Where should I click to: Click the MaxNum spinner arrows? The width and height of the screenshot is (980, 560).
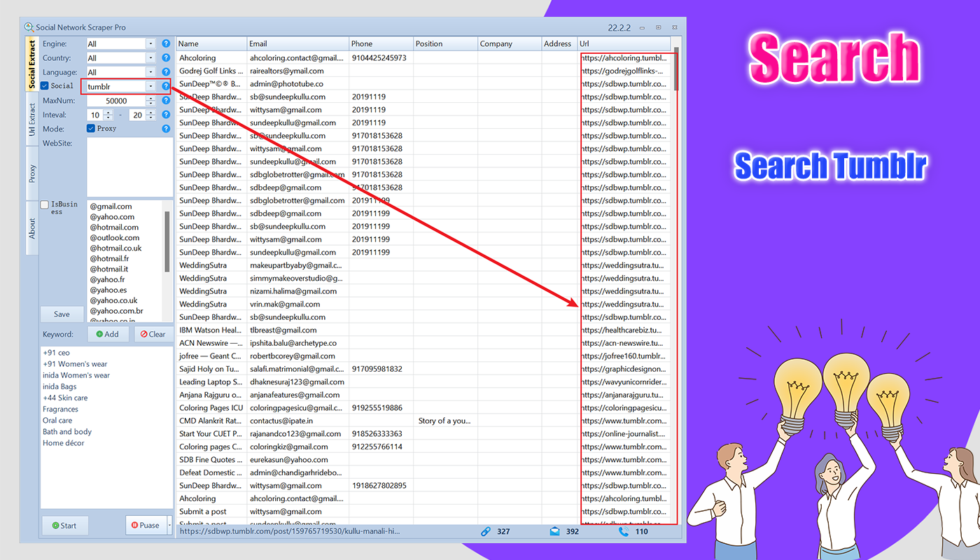[150, 101]
